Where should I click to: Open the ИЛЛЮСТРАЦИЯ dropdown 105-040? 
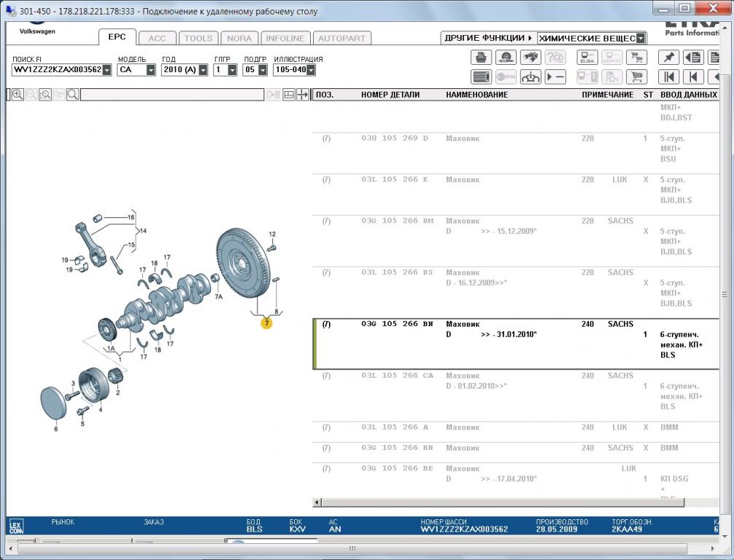[311, 70]
